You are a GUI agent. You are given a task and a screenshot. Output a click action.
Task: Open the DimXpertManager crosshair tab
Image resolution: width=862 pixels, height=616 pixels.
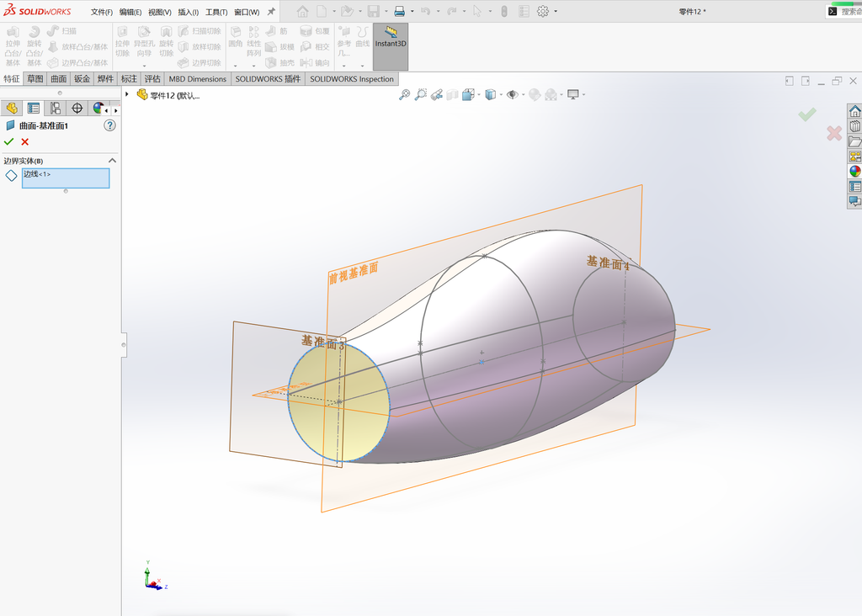coord(77,109)
